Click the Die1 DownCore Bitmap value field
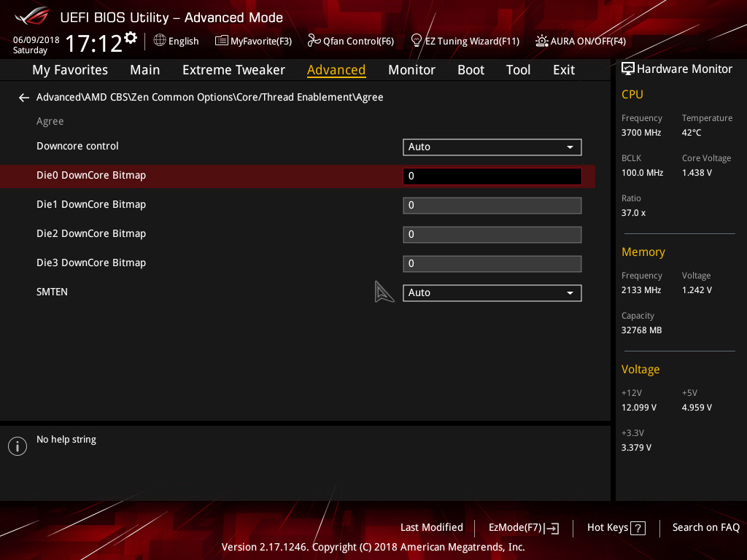The width and height of the screenshot is (747, 560). point(492,206)
